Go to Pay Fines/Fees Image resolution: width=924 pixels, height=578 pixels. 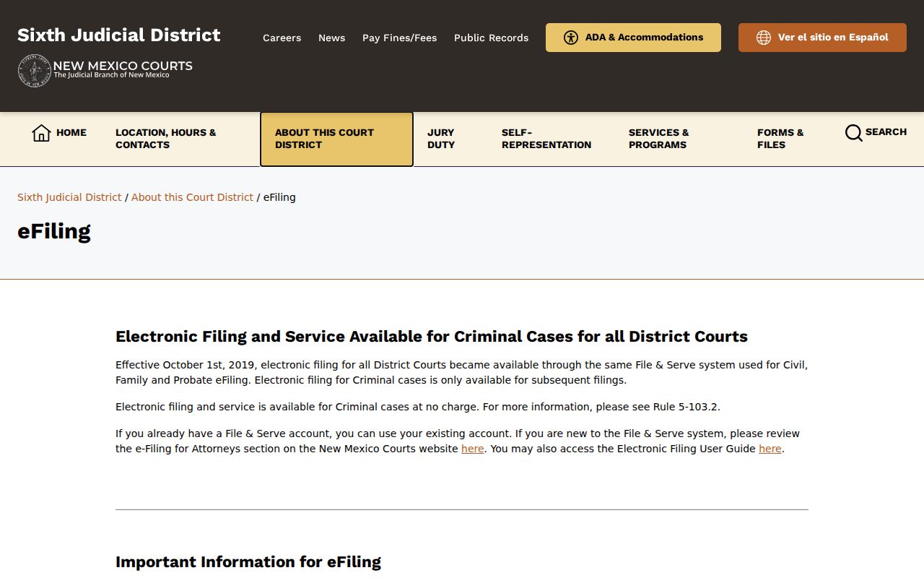(399, 38)
